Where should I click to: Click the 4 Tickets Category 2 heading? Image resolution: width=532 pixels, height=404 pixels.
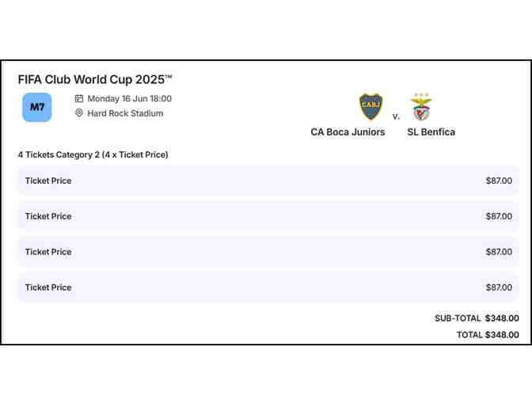pyautogui.click(x=93, y=154)
